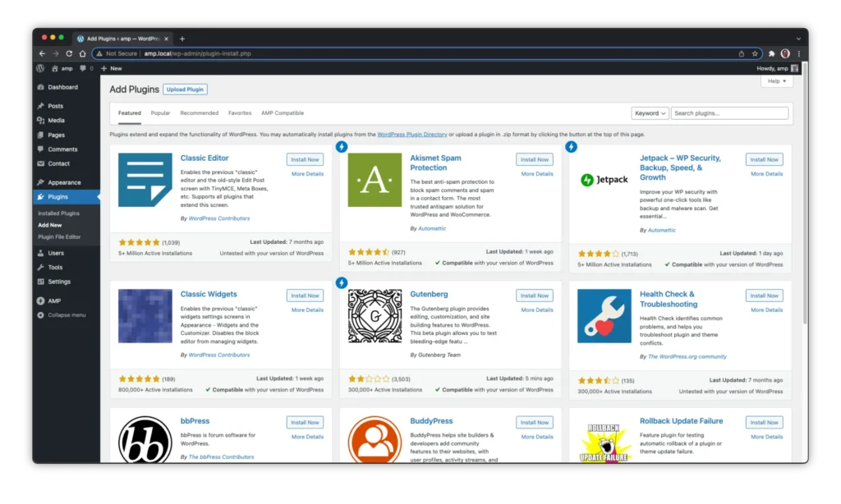Viewport: 841px width, 504px height.
Task: Click the Appearance brush icon
Action: pyautogui.click(x=41, y=182)
